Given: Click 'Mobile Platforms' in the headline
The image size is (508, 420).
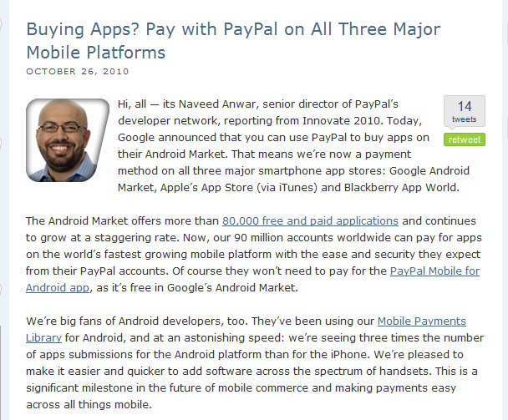Looking at the screenshot, I should 95,53.
